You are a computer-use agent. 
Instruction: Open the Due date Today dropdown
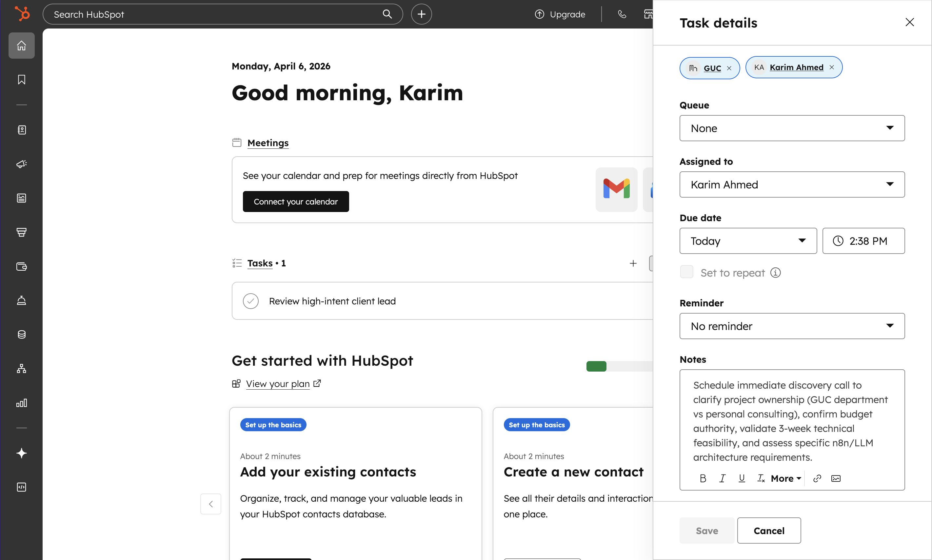[x=748, y=241]
